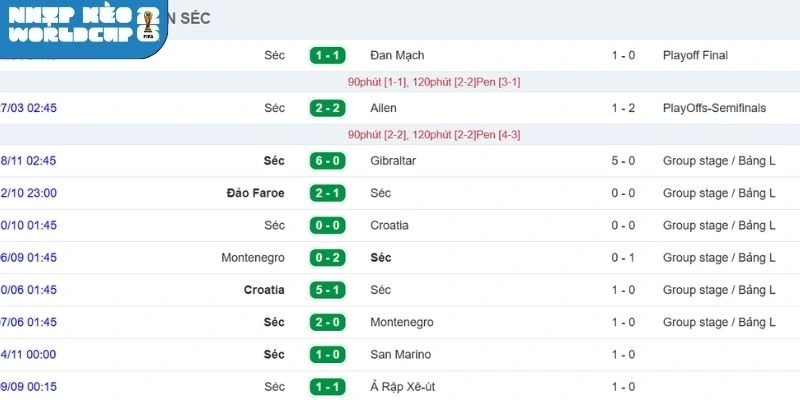This screenshot has width=800, height=400.
Task: Click the 1-1 score badge beside Ả Rập Xê-út
Action: [x=327, y=387]
